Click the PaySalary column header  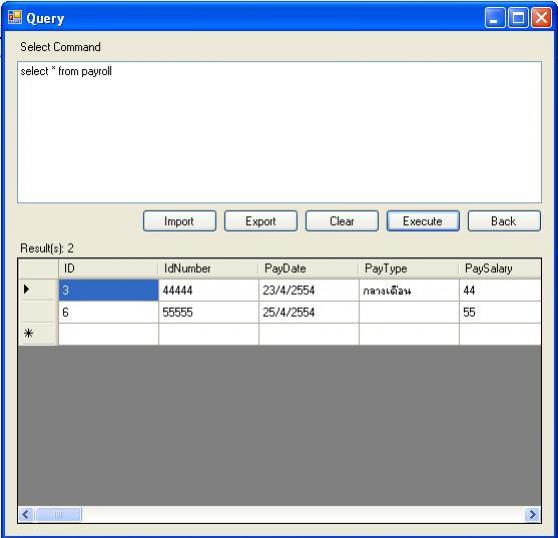(500, 268)
